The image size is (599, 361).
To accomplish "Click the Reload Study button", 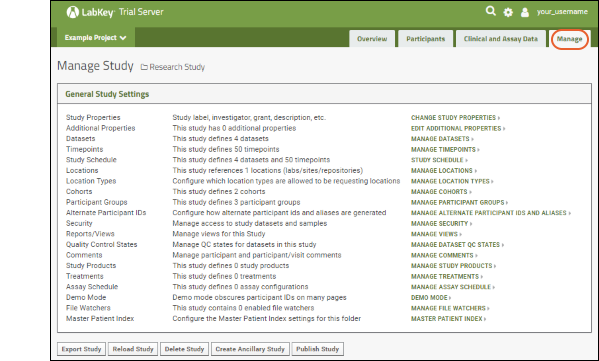I will (x=133, y=349).
